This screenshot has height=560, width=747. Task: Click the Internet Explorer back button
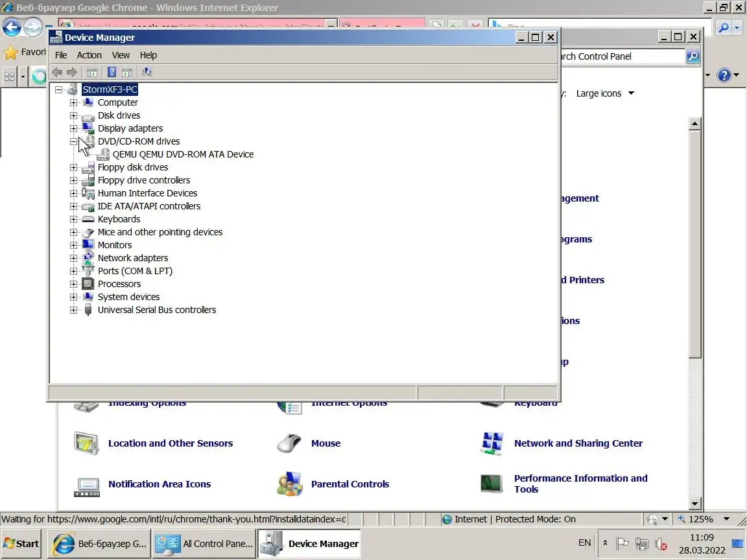coord(12,27)
